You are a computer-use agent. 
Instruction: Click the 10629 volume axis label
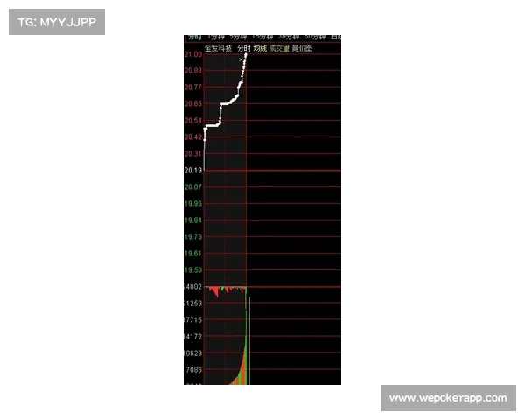click(192, 353)
